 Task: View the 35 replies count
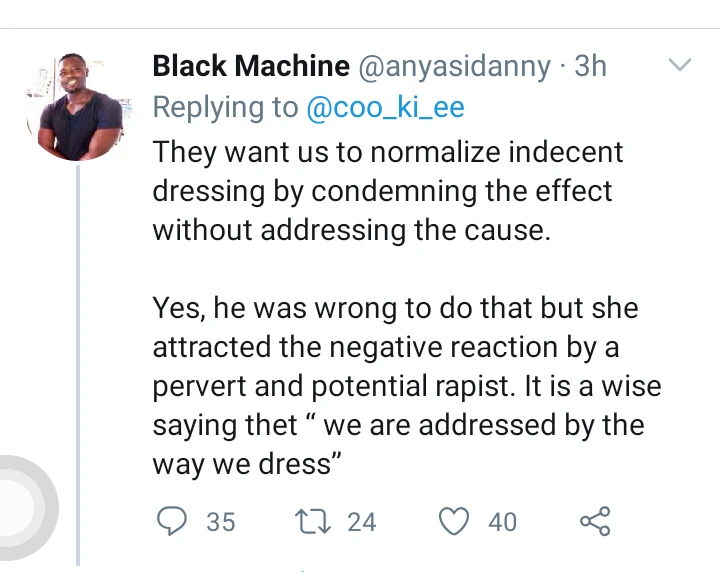point(220,522)
